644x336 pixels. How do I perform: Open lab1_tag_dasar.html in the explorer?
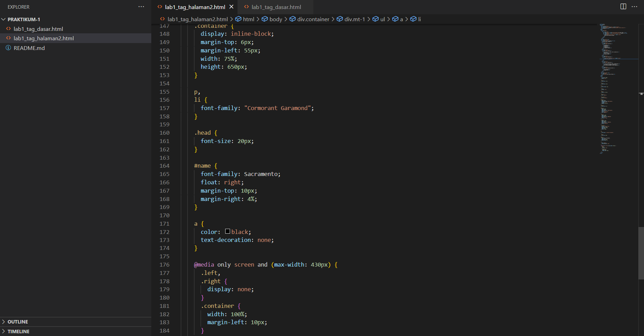(76, 29)
